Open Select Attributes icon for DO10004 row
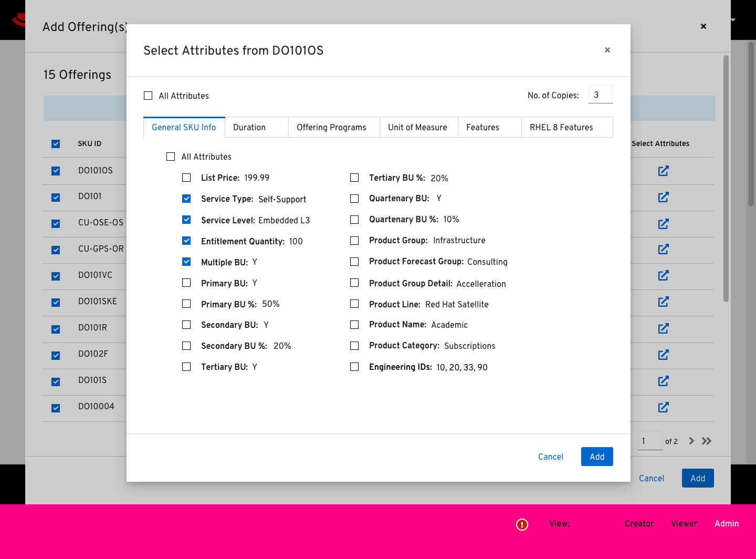 point(663,407)
